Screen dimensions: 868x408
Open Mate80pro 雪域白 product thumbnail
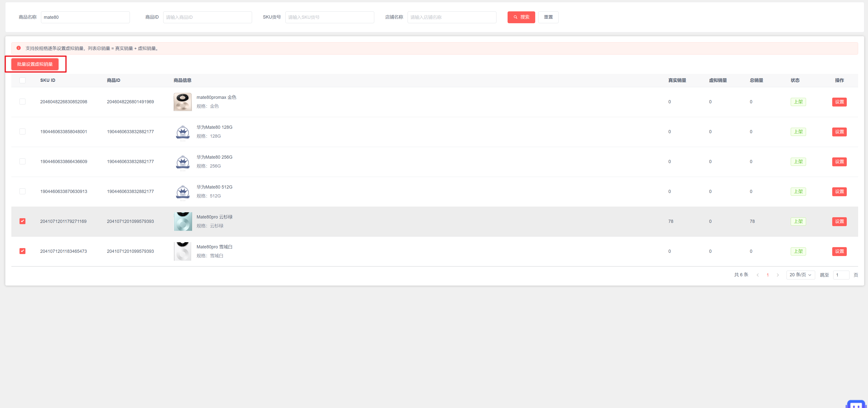click(183, 252)
